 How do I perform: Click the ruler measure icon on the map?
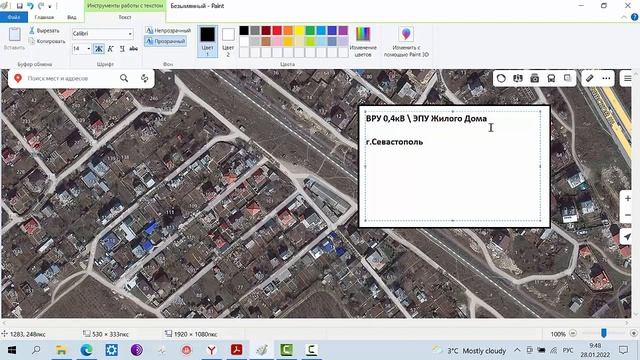pyautogui.click(x=589, y=78)
